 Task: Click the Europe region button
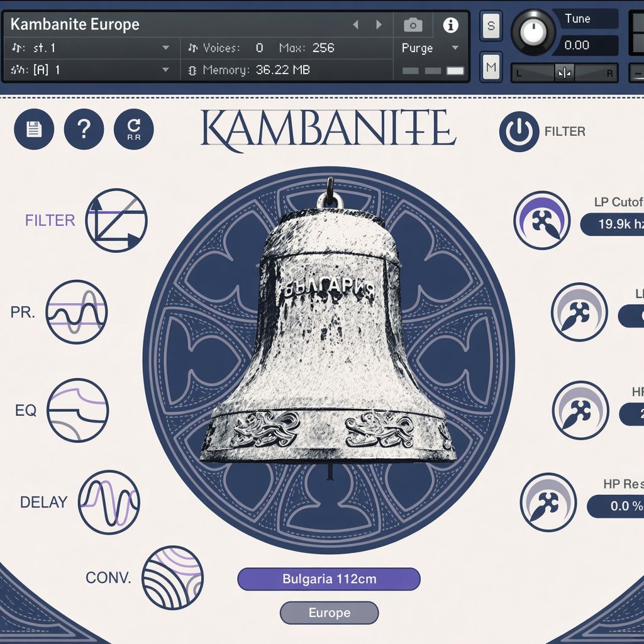click(x=330, y=613)
